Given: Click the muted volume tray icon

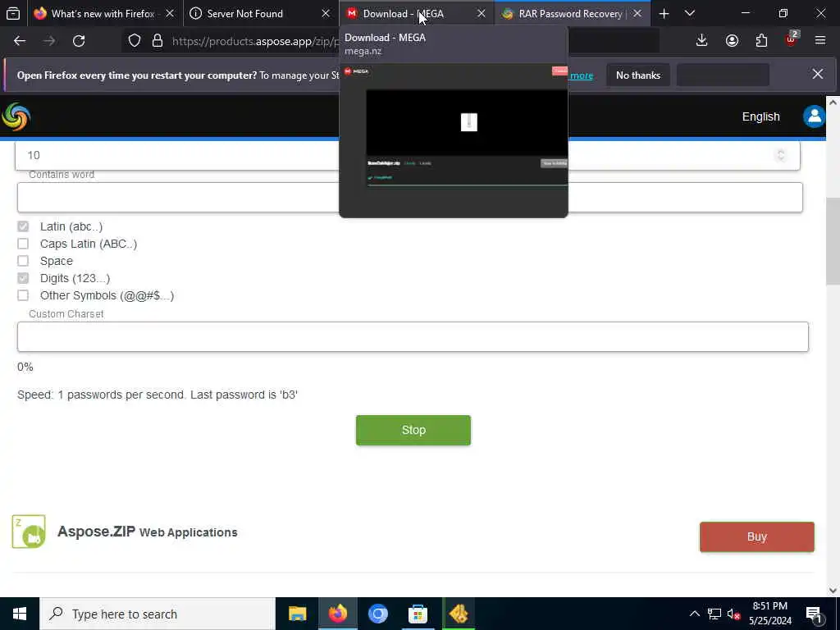Looking at the screenshot, I should pyautogui.click(x=734, y=614).
